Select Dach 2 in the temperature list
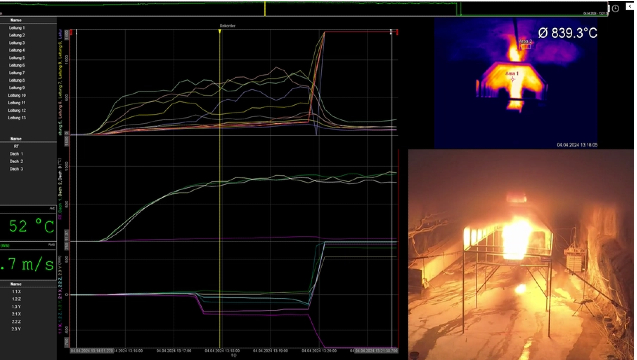Viewport: 637px width, 360px height. [16, 161]
